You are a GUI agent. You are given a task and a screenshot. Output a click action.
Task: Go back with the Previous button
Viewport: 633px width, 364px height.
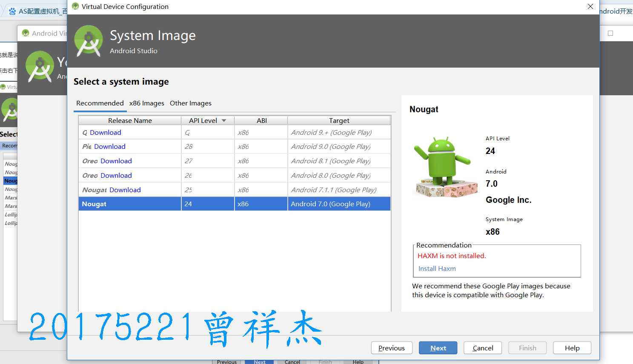pos(392,348)
